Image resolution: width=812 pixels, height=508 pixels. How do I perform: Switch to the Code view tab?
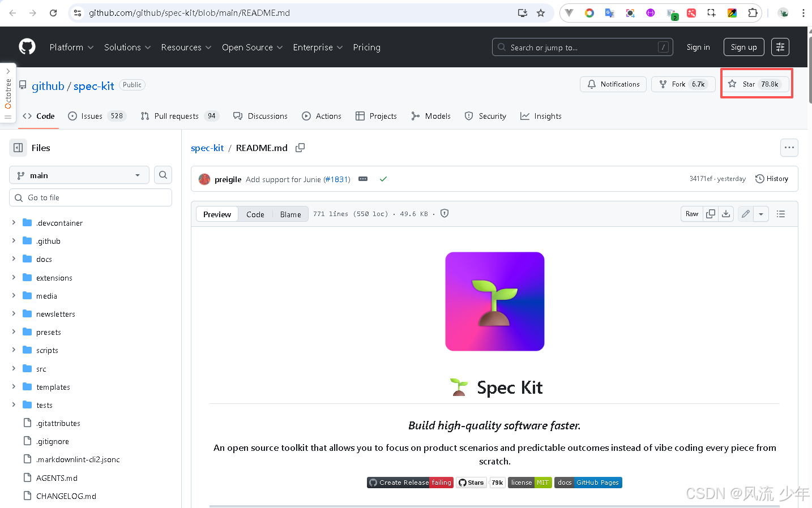255,214
